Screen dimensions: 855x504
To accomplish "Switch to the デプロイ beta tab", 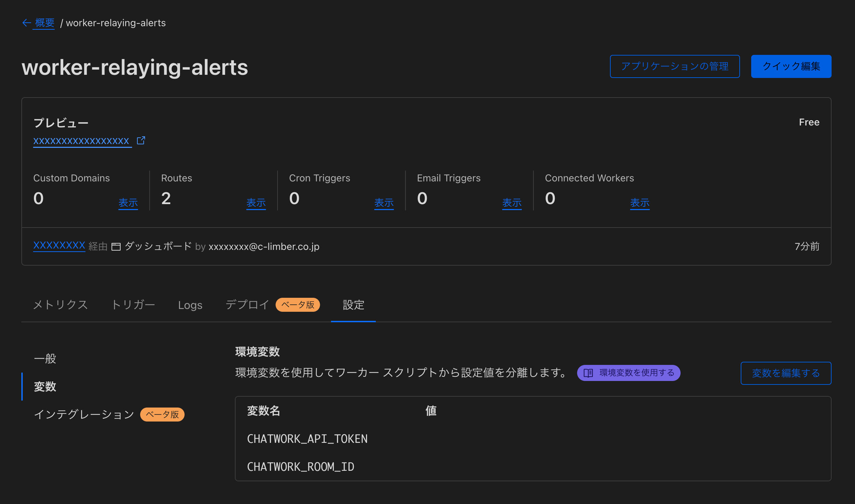I will pos(247,305).
